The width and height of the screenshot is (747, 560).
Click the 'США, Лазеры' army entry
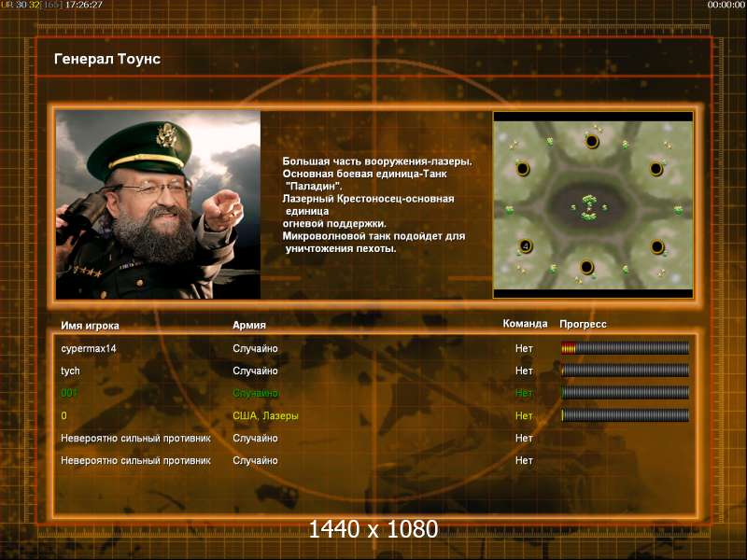(x=265, y=415)
